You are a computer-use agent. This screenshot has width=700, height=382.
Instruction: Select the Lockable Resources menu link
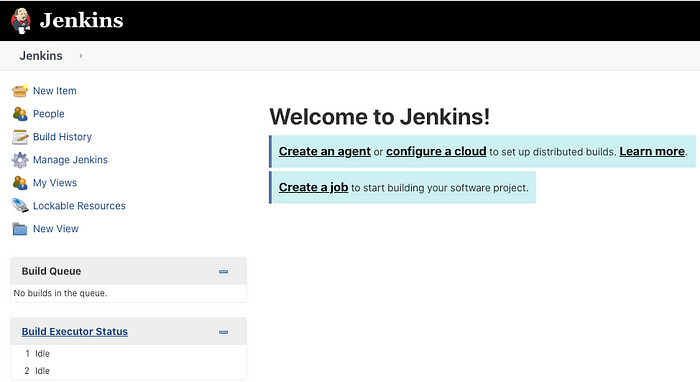[79, 206]
